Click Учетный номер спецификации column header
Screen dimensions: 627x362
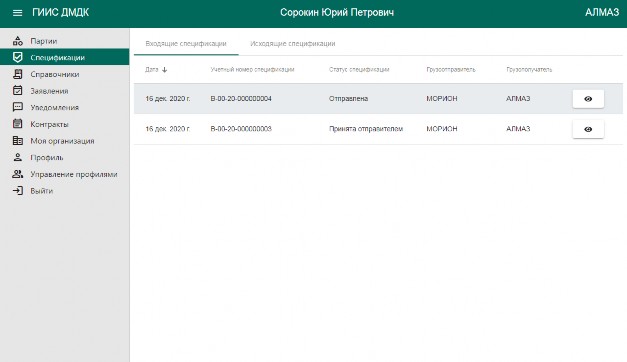coord(252,70)
